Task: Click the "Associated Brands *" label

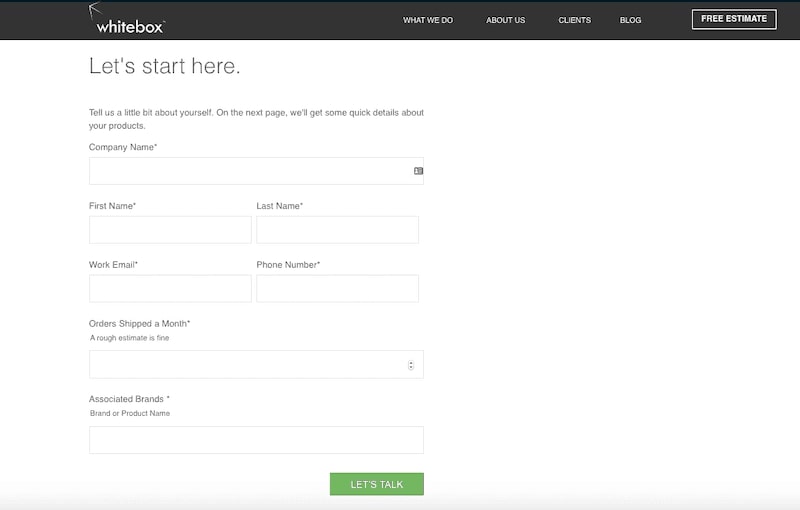Action: point(129,399)
